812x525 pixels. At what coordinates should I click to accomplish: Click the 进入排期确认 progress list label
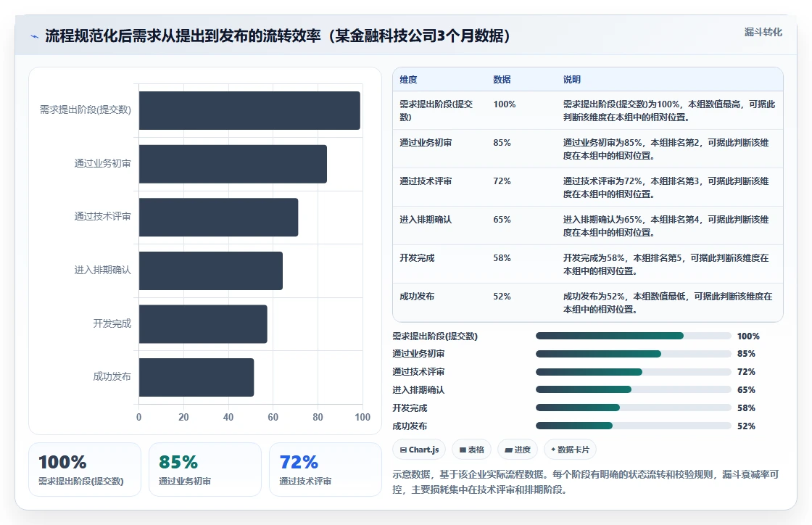point(418,390)
